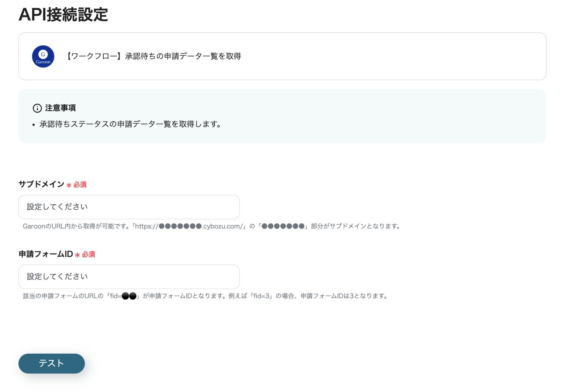Click the red asterisk after サブドメイン
Image resolution: width=563 pixels, height=392 pixels.
point(69,185)
